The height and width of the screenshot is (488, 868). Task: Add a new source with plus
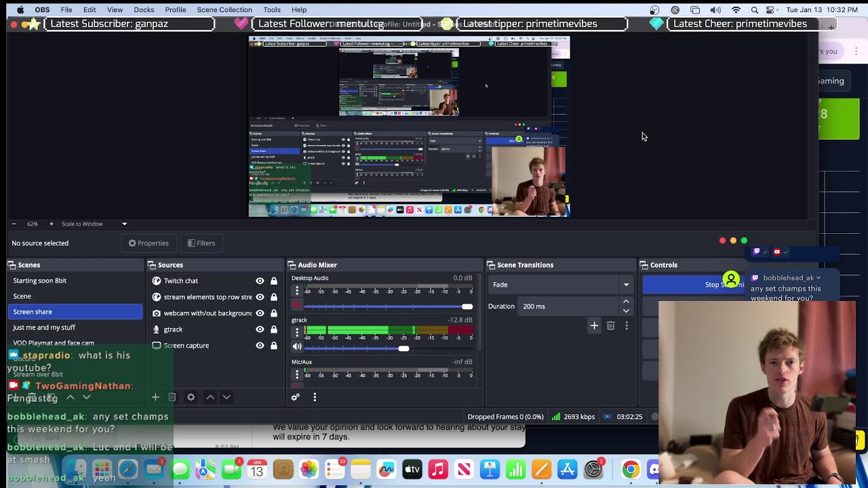coord(155,397)
